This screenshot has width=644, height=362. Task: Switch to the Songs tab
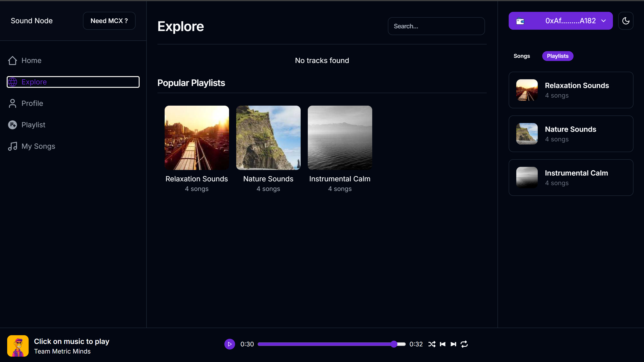click(x=521, y=56)
